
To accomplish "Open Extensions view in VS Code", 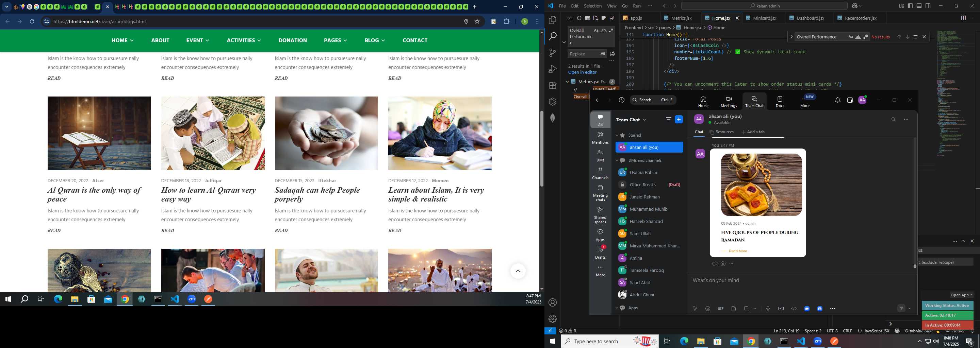I will [552, 86].
